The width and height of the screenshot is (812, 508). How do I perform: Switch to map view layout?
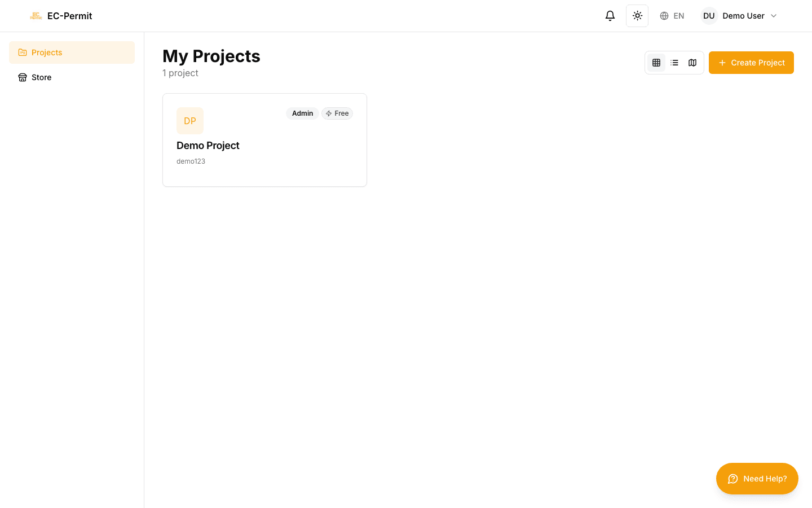[x=692, y=63]
